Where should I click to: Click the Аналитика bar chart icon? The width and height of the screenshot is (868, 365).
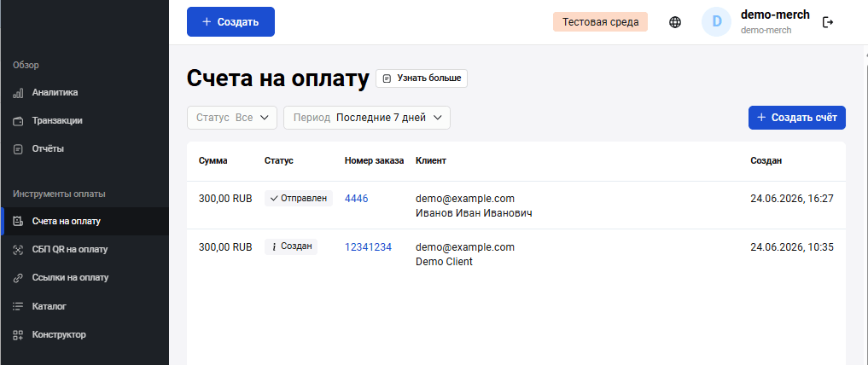point(18,93)
